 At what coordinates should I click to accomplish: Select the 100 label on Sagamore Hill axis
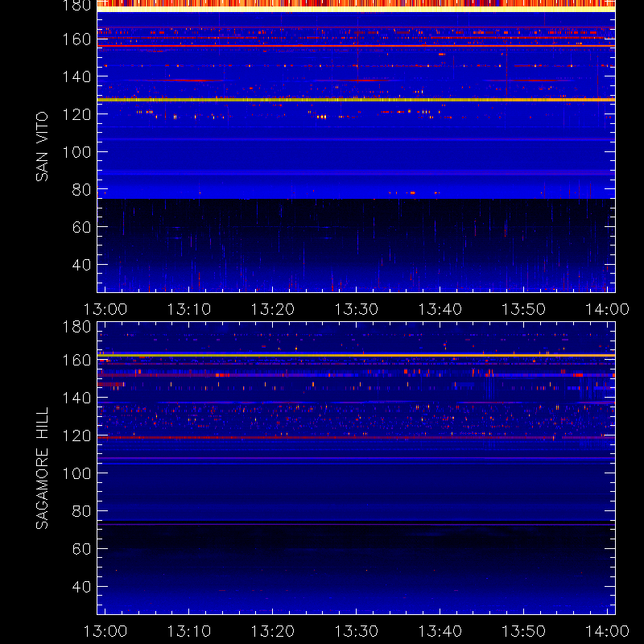[x=76, y=473]
